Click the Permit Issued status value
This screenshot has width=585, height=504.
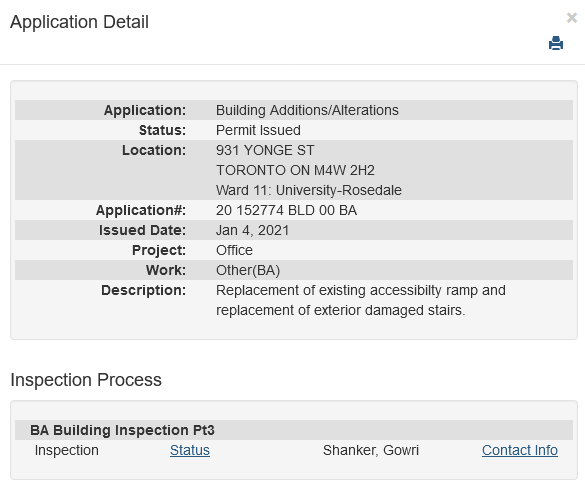(x=258, y=130)
